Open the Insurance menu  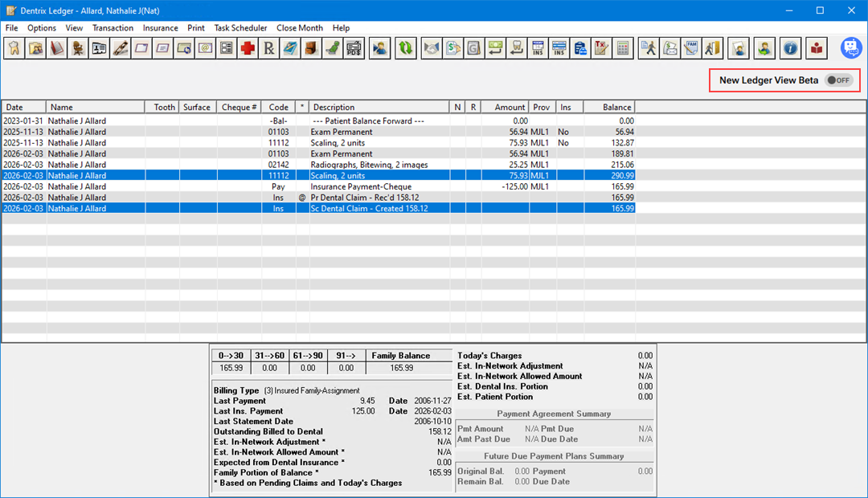click(160, 28)
